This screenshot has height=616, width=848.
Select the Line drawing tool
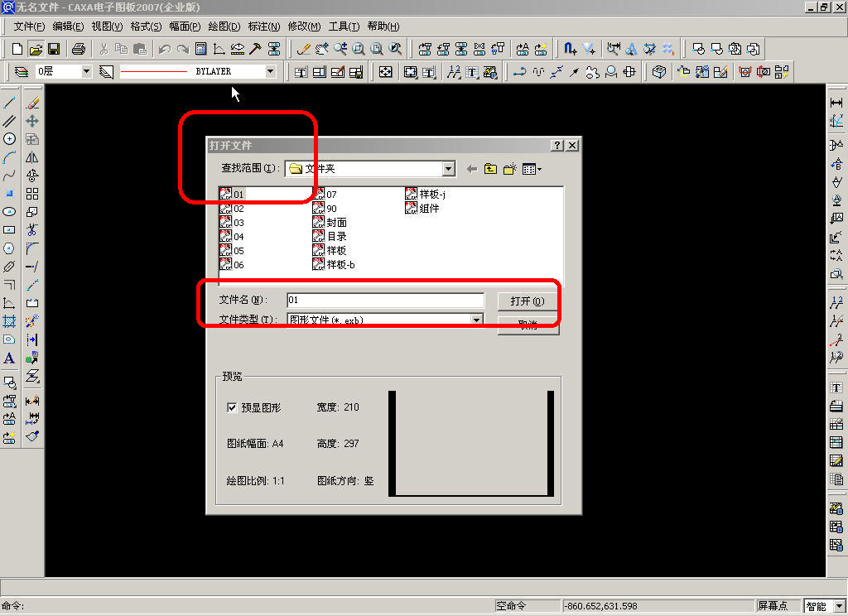pyautogui.click(x=9, y=103)
